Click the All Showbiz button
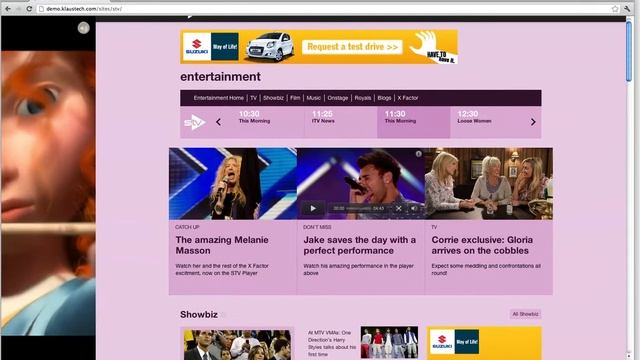The image size is (640, 360). [525, 314]
